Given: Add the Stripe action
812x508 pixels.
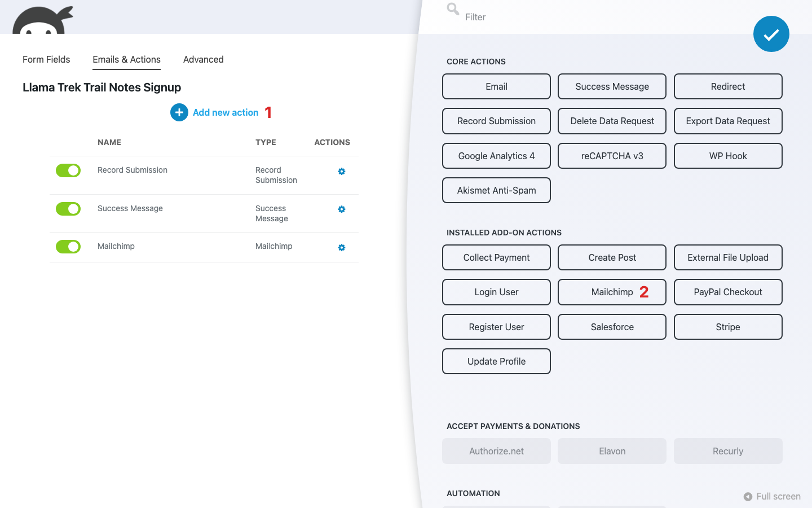Looking at the screenshot, I should coord(728,327).
